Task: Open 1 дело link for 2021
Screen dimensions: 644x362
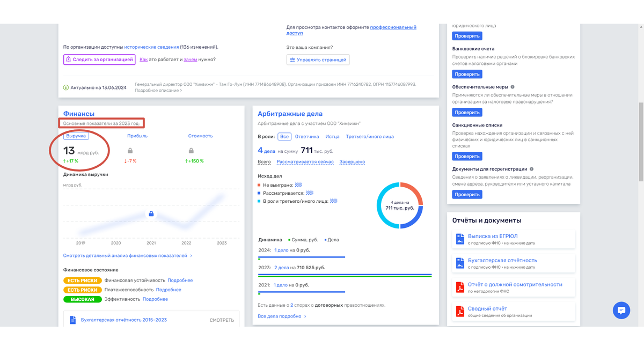Action: [281, 285]
